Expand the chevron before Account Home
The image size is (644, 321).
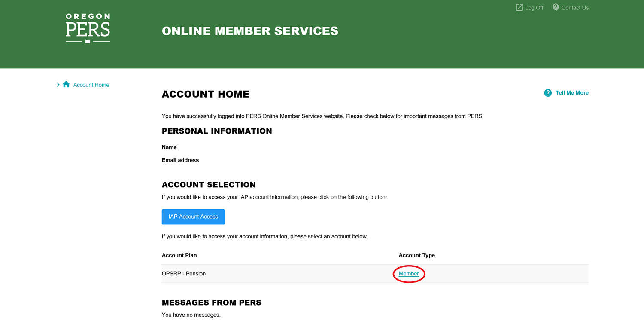[58, 85]
